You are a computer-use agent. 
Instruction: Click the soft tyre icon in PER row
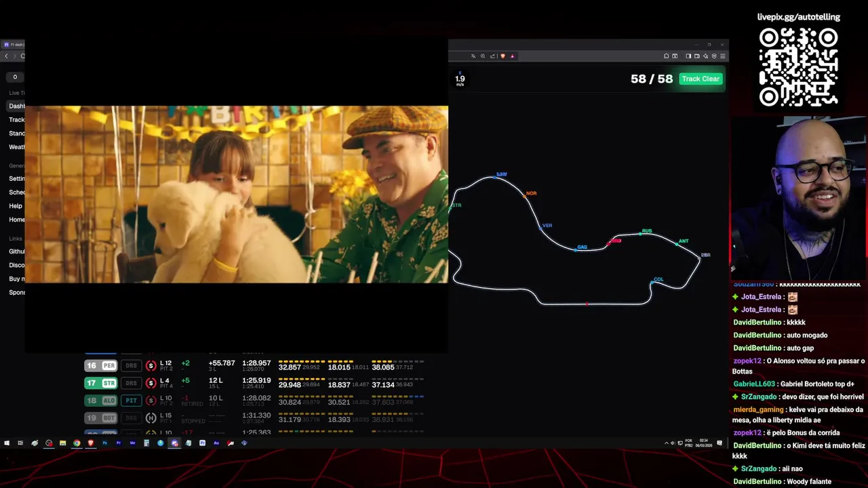[151, 366]
